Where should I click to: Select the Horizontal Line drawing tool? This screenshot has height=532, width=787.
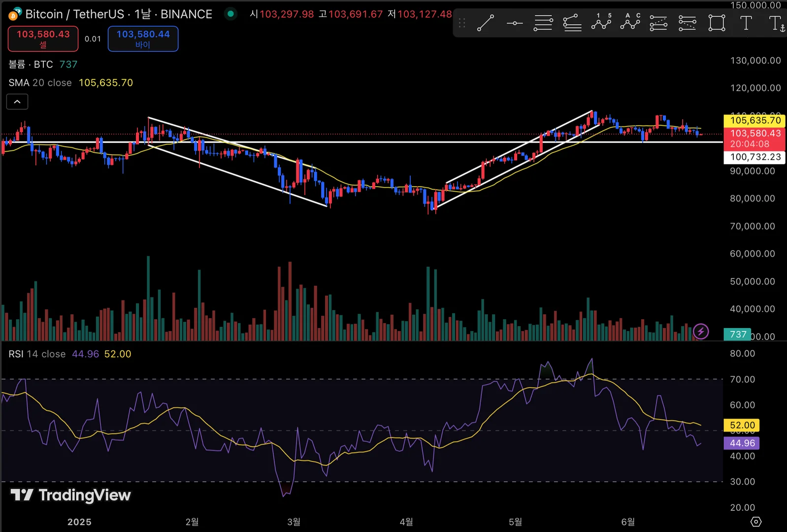(x=515, y=23)
